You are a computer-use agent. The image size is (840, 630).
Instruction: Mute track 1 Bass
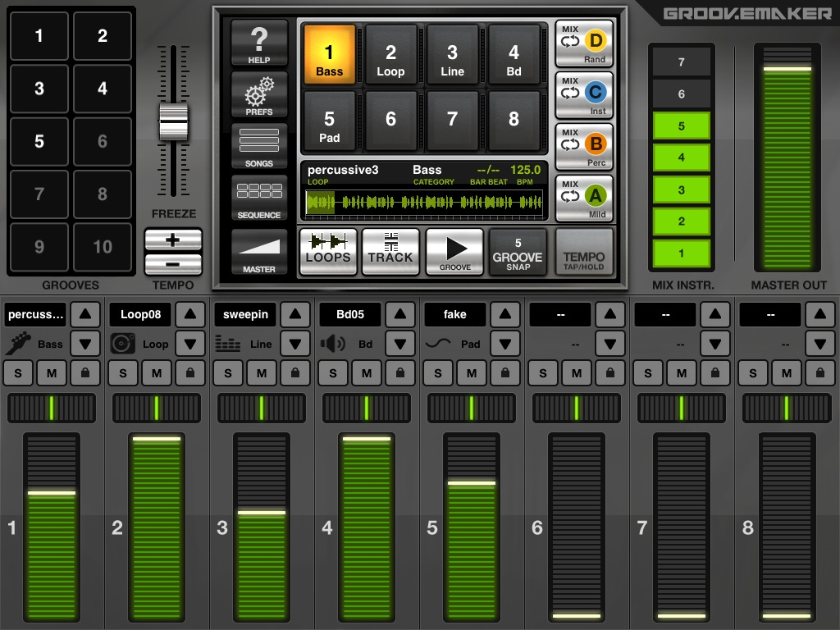coord(52,373)
